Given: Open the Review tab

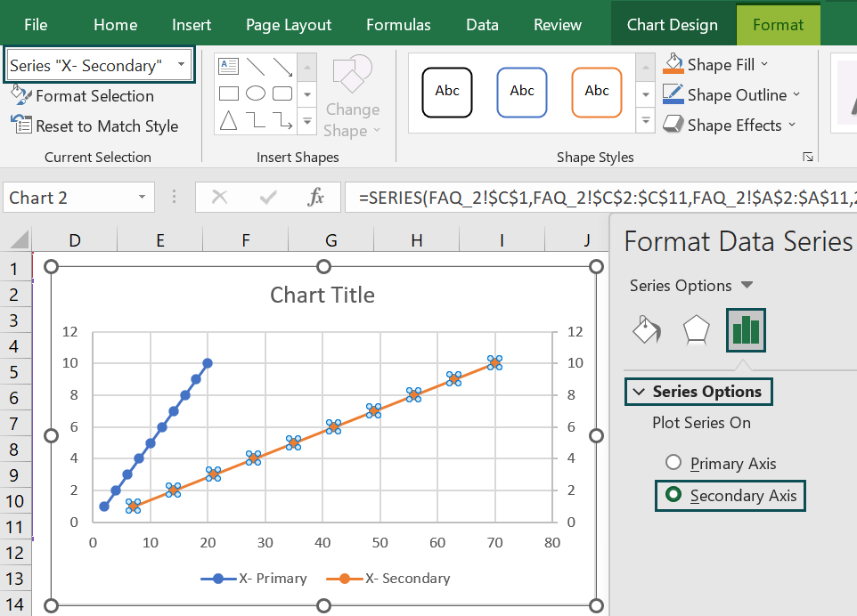Looking at the screenshot, I should (x=558, y=25).
